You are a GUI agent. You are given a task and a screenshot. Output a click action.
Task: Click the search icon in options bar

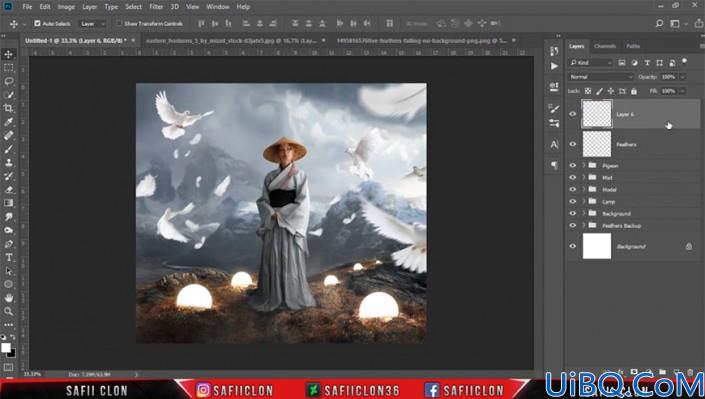659,23
